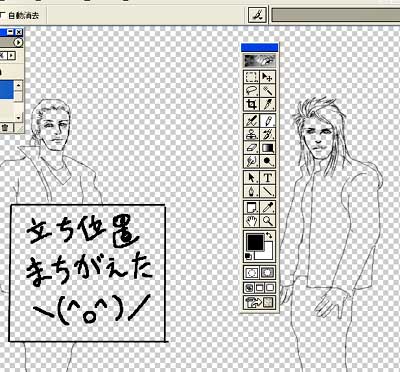Image resolution: width=400 pixels, height=372 pixels.
Task: Swap foreground and background colors
Action: point(269,235)
